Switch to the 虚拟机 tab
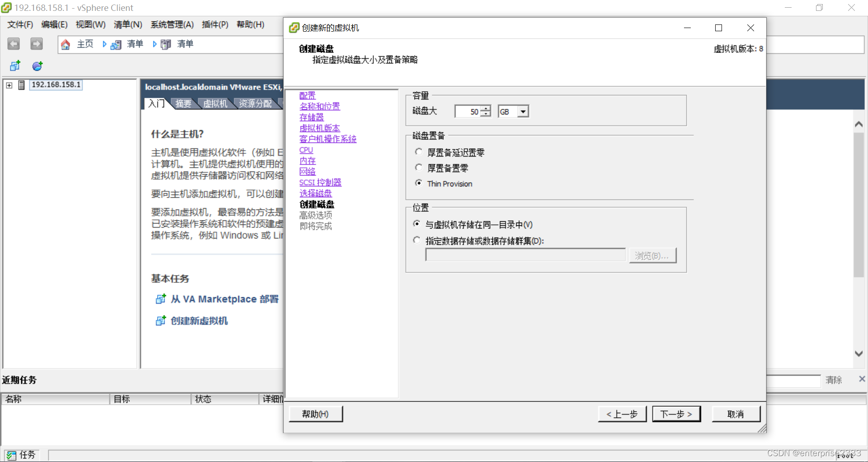 [215, 103]
